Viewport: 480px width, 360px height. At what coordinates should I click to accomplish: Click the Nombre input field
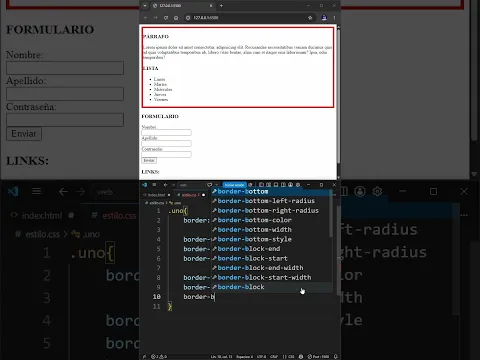click(x=166, y=132)
